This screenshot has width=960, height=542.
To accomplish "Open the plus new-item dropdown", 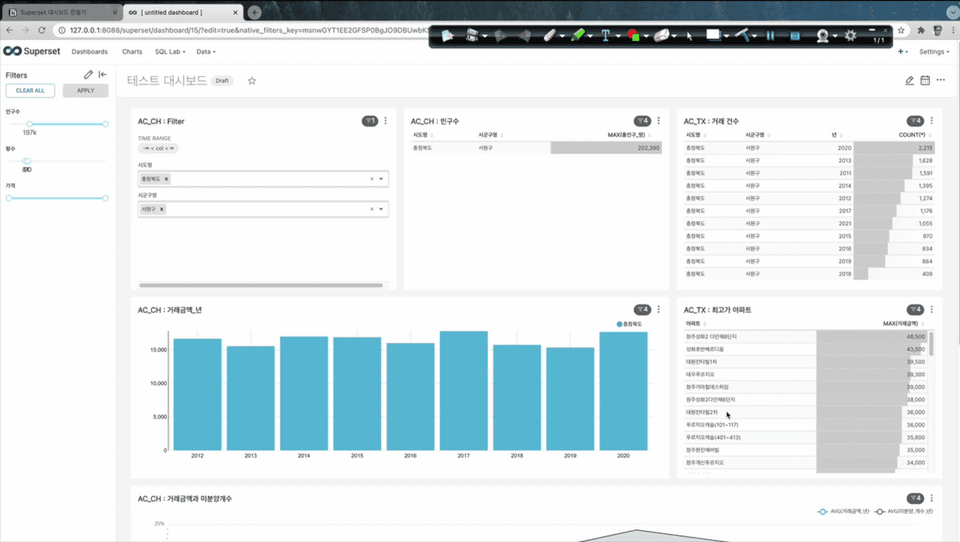I will pos(902,52).
